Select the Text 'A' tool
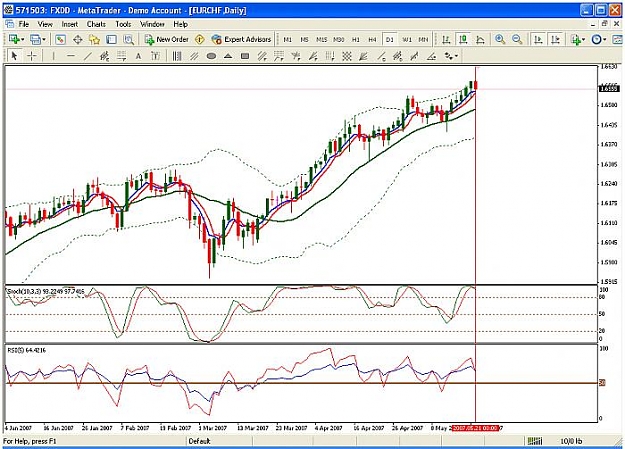This screenshot has height=449, width=625. tap(138, 56)
